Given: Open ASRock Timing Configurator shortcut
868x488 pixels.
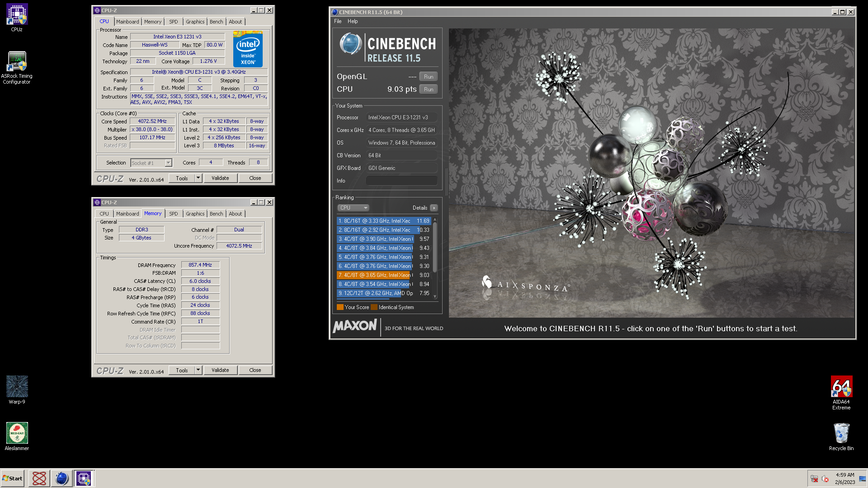Looking at the screenshot, I should tap(17, 67).
